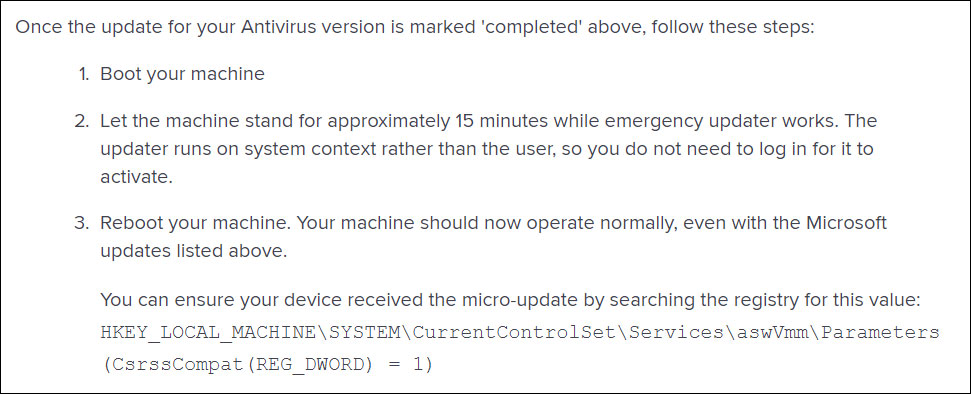
Task: Click the intro sentence about Antivirus version
Action: click(415, 28)
